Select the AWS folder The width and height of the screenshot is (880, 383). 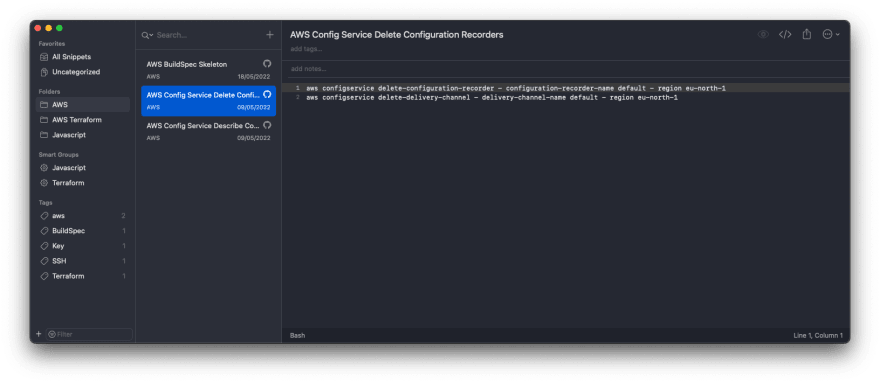coord(83,104)
